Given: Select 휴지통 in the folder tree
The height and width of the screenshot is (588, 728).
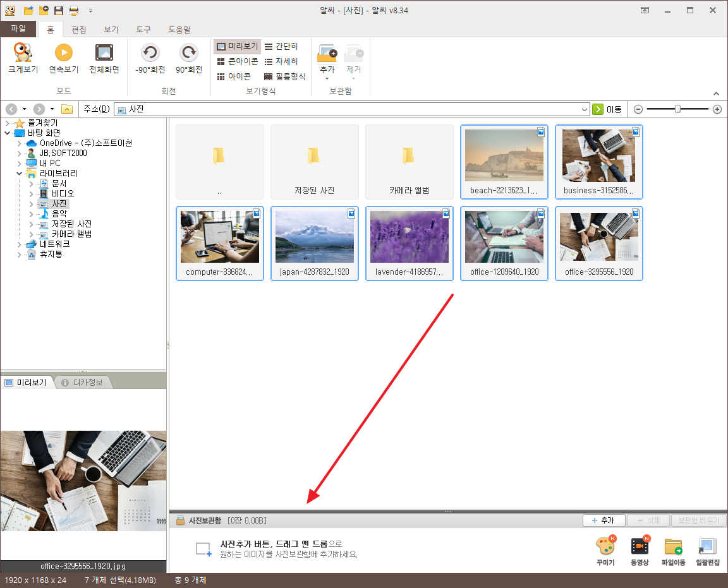Looking at the screenshot, I should 51,255.
